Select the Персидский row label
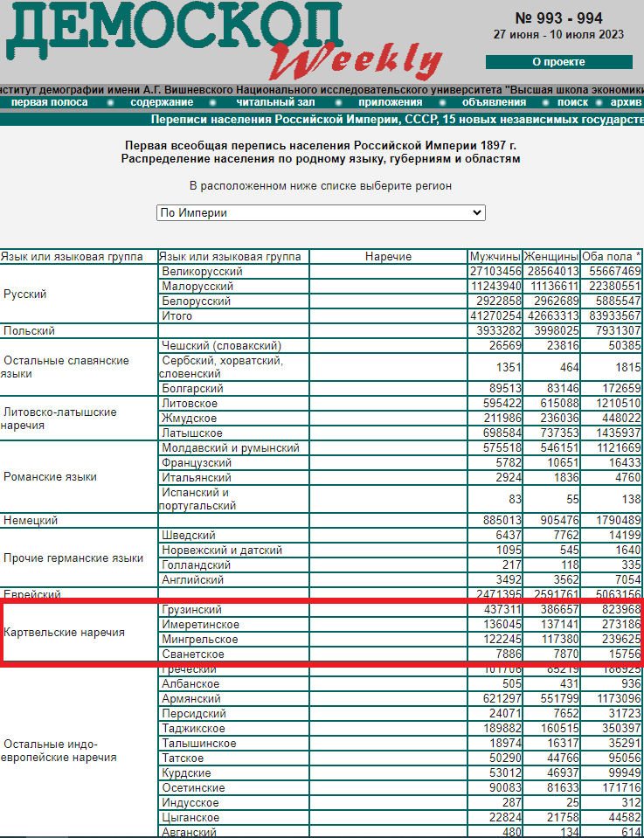 [194, 714]
